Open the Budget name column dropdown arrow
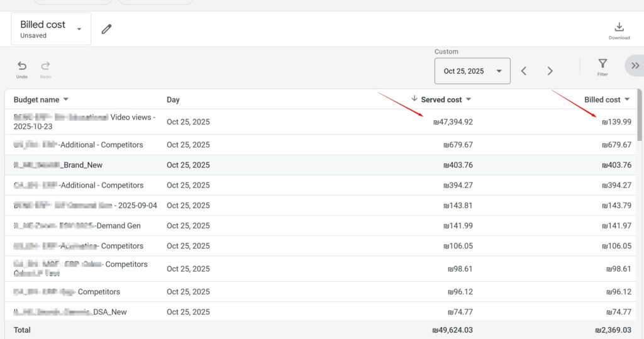 point(66,99)
